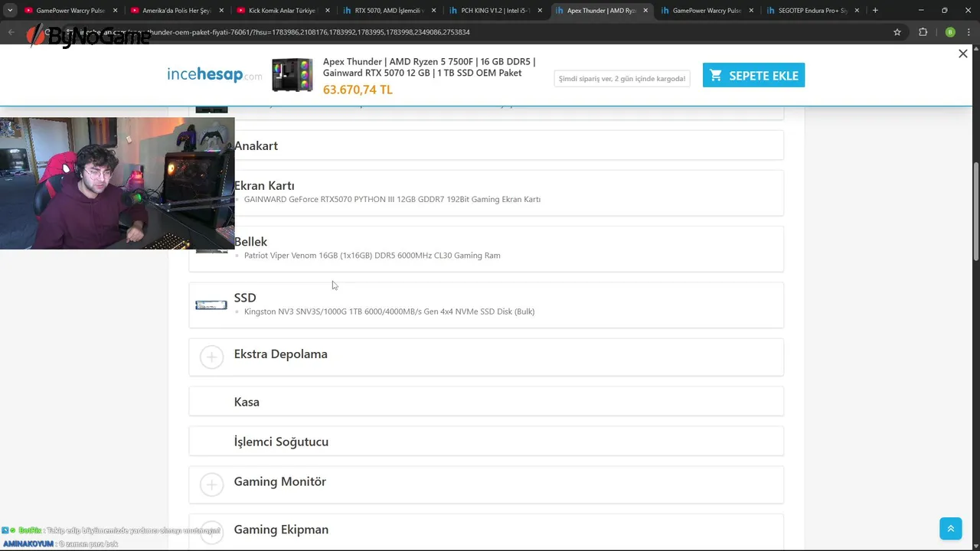The width and height of the screenshot is (980, 551).
Task: Open the Apex Thunder product thumbnail
Action: point(292,75)
